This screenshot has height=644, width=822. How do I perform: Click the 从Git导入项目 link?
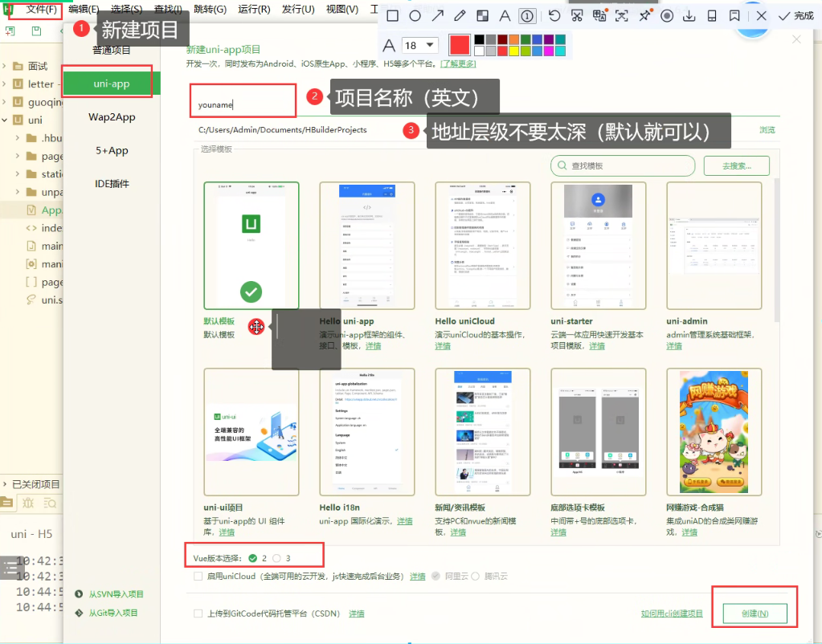tap(112, 613)
